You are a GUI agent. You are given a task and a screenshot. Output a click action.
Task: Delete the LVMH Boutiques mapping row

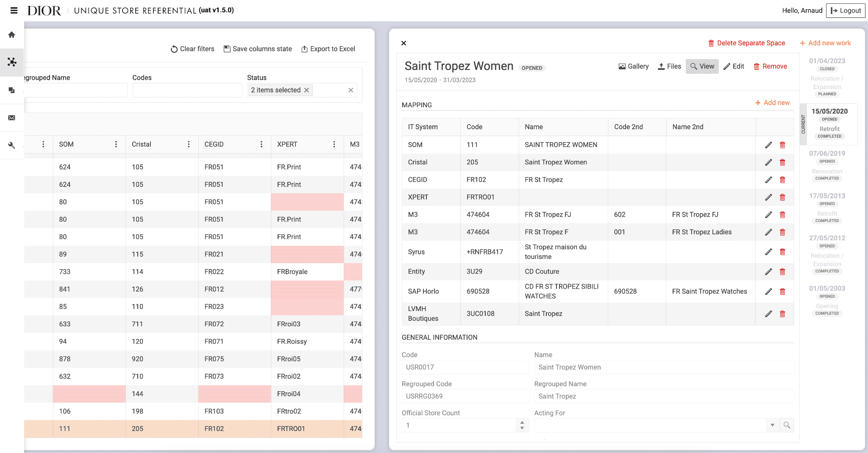click(782, 314)
